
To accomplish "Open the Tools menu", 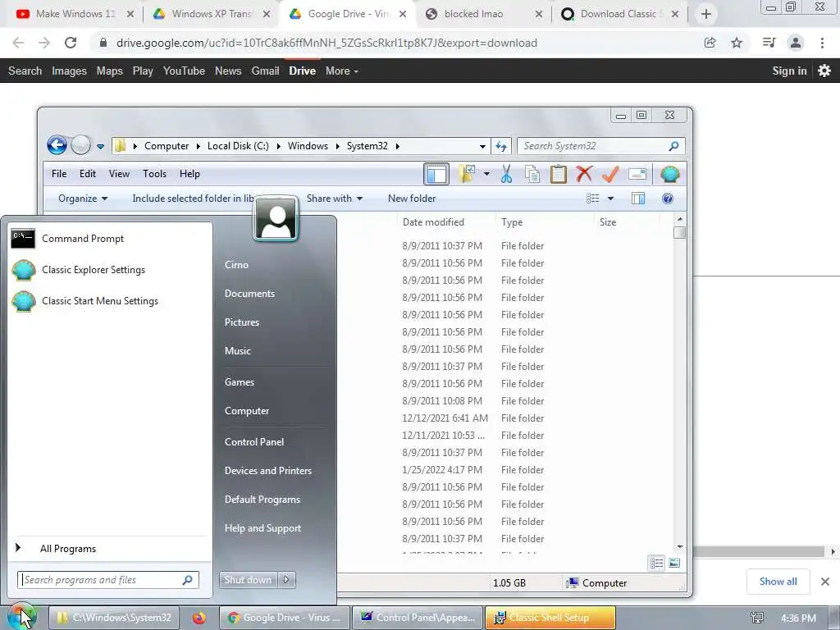I will point(154,174).
